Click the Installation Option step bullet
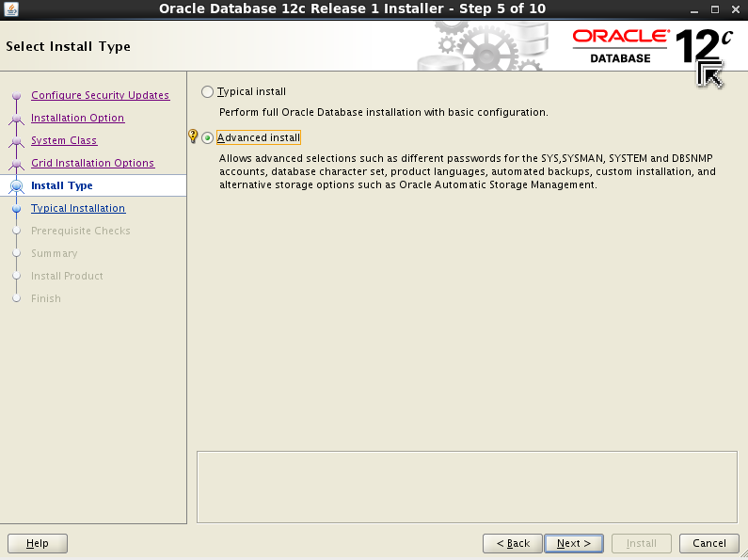 (17, 118)
